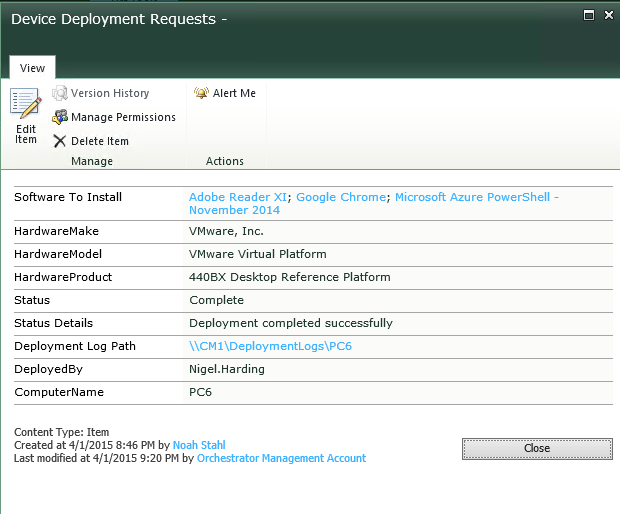Switch to the View ribbon tab
This screenshot has height=514, width=620.
[x=32, y=68]
